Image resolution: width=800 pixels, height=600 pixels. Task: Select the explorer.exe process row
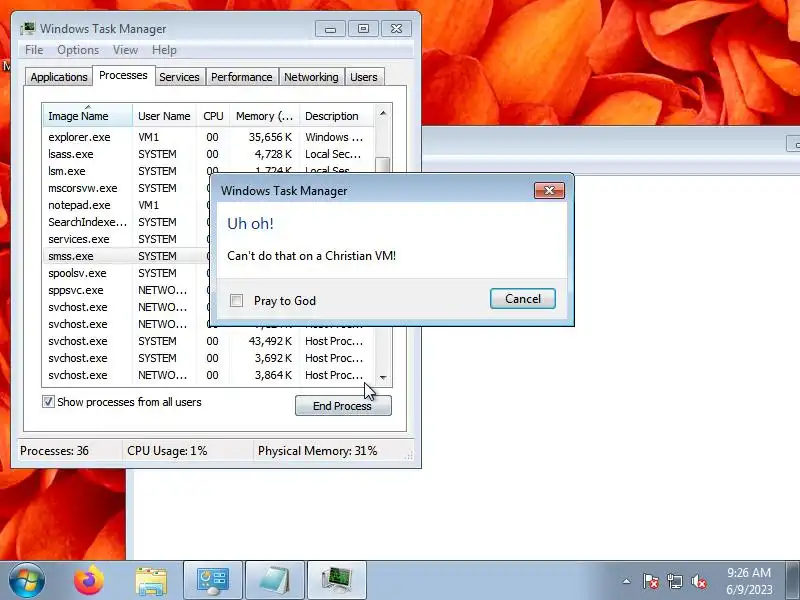pyautogui.click(x=208, y=137)
